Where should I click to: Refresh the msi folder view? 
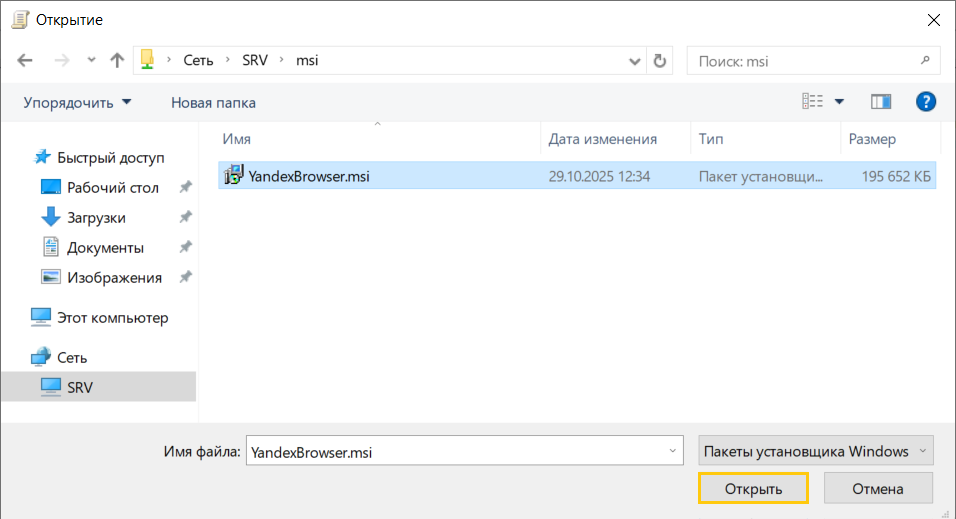point(660,61)
